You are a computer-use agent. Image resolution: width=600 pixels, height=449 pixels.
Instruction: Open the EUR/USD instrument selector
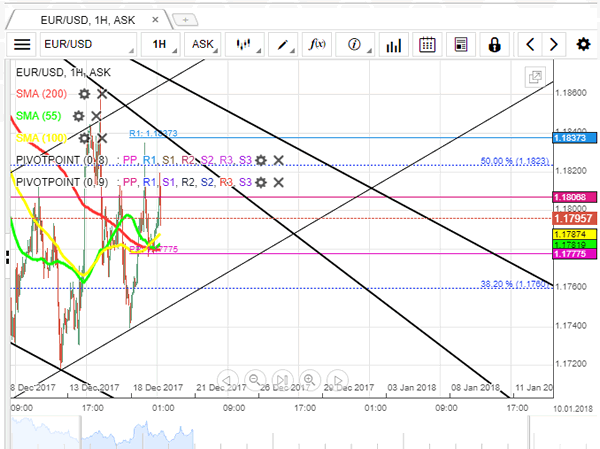pos(88,44)
